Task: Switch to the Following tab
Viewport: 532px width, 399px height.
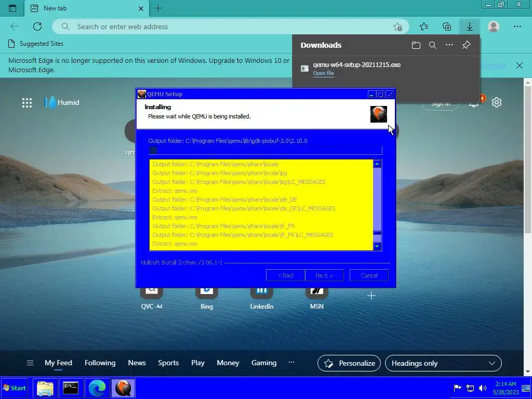Action: click(100, 363)
